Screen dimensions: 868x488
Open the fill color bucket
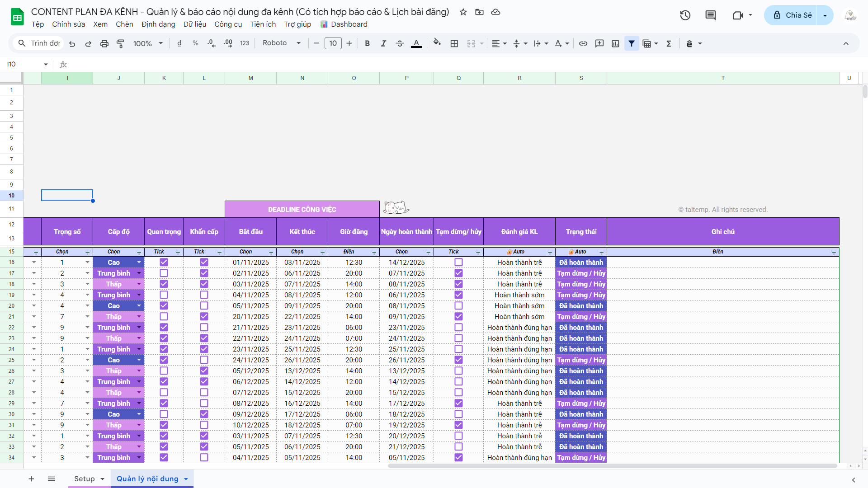click(437, 42)
